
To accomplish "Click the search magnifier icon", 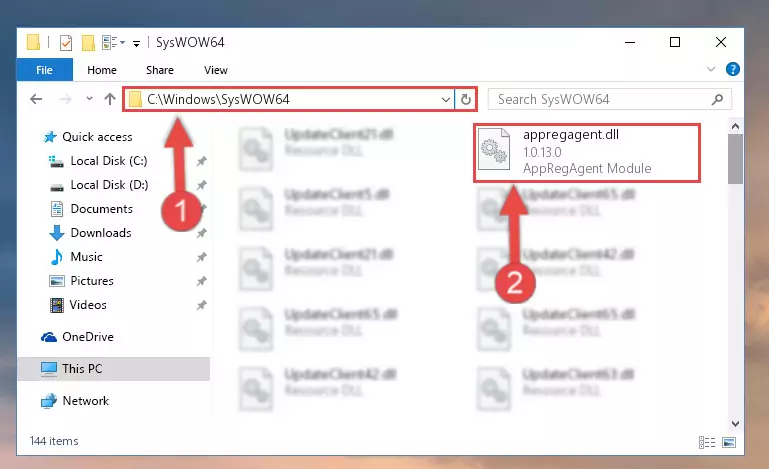I will tap(717, 100).
